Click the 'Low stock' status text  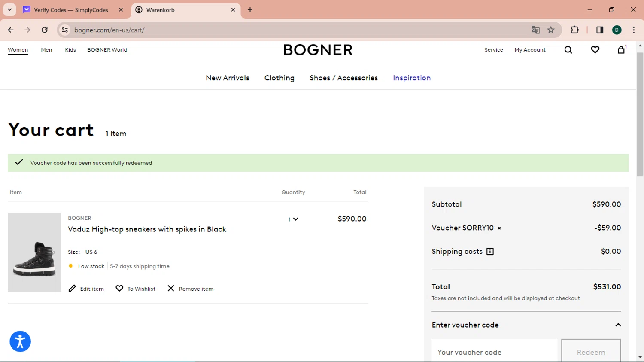91,266
